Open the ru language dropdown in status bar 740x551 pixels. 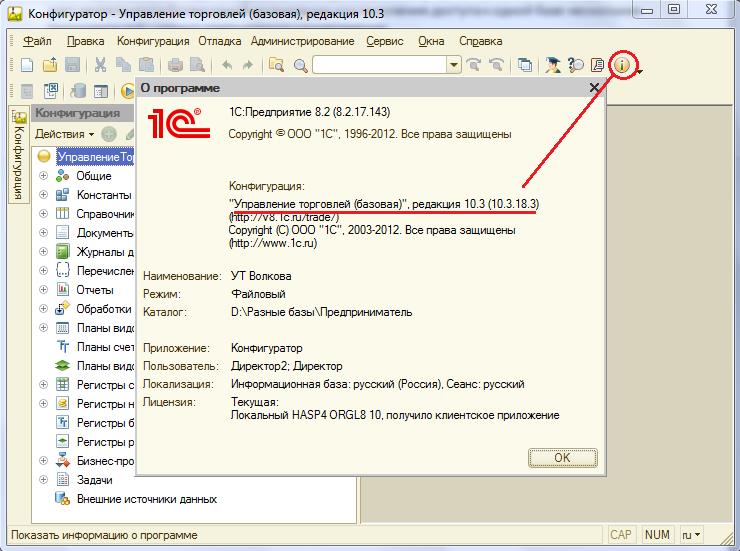[691, 535]
